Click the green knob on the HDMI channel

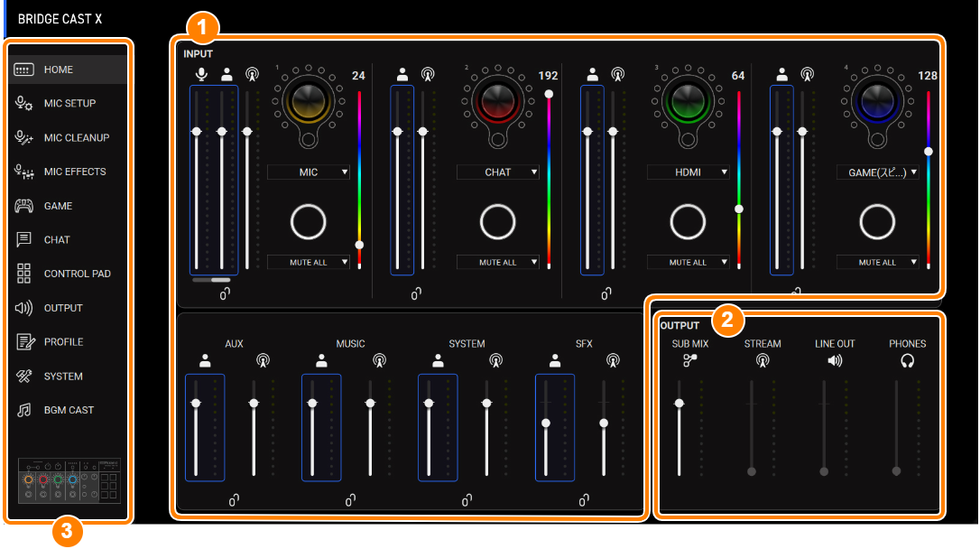pos(689,101)
